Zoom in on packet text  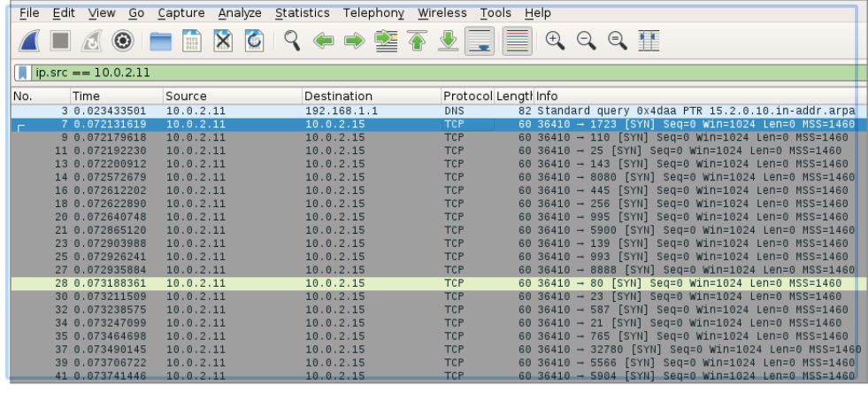[x=556, y=41]
